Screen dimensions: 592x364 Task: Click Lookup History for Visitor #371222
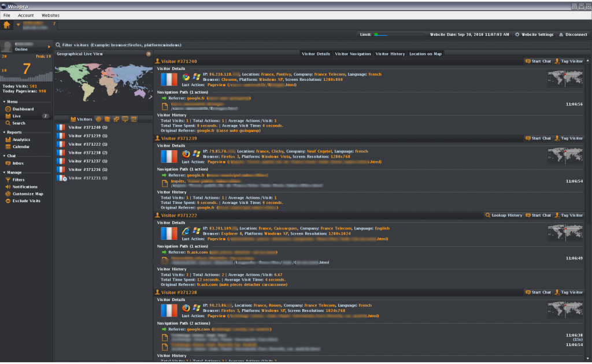(504, 216)
